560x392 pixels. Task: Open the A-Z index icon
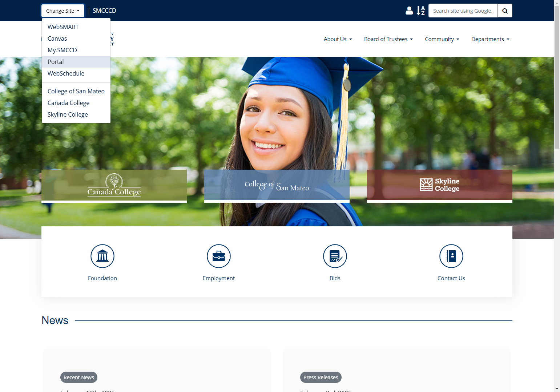[421, 11]
